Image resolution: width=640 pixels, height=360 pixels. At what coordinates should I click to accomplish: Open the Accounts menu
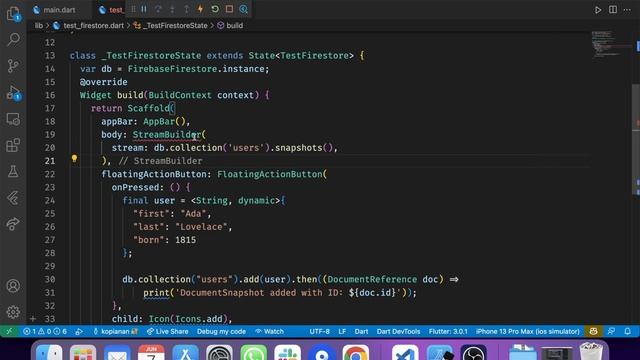tap(13, 286)
